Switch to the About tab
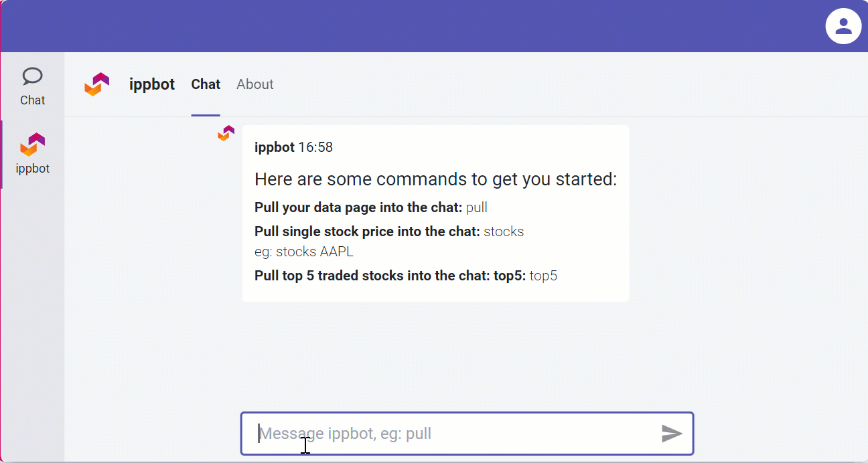868x463 pixels. tap(255, 84)
